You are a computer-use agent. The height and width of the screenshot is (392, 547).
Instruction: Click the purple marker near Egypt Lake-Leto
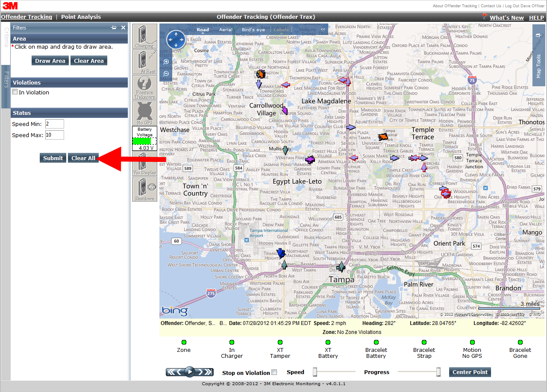pos(310,160)
